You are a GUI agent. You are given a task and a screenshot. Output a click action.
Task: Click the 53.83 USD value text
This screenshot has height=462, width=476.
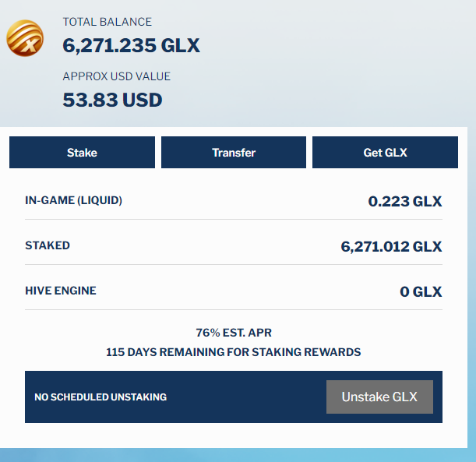(x=112, y=100)
